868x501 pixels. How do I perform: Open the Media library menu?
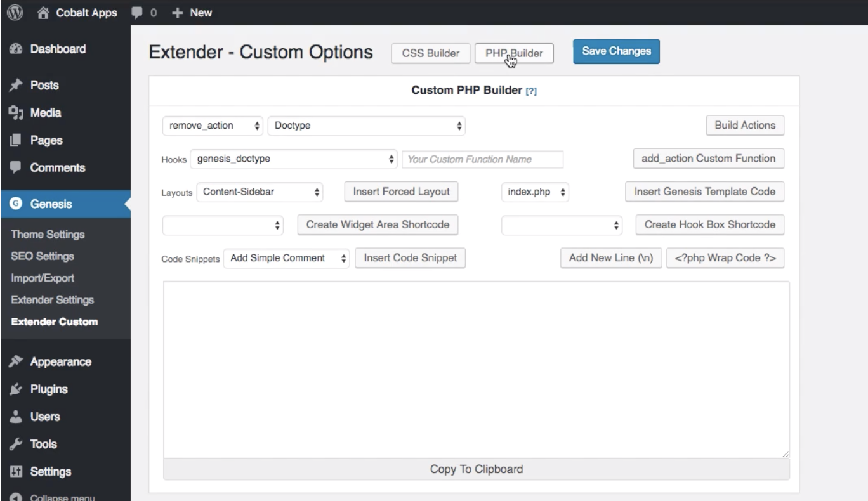pos(46,113)
